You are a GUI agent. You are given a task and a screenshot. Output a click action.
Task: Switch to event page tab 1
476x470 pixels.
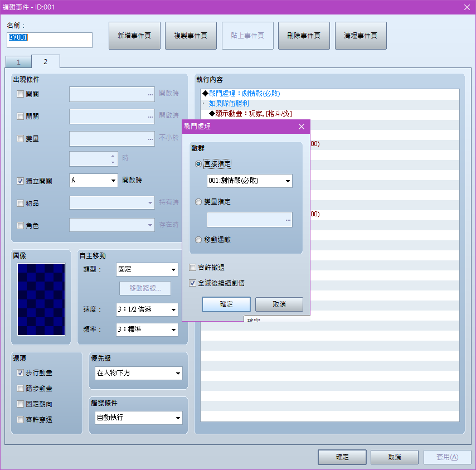18,62
